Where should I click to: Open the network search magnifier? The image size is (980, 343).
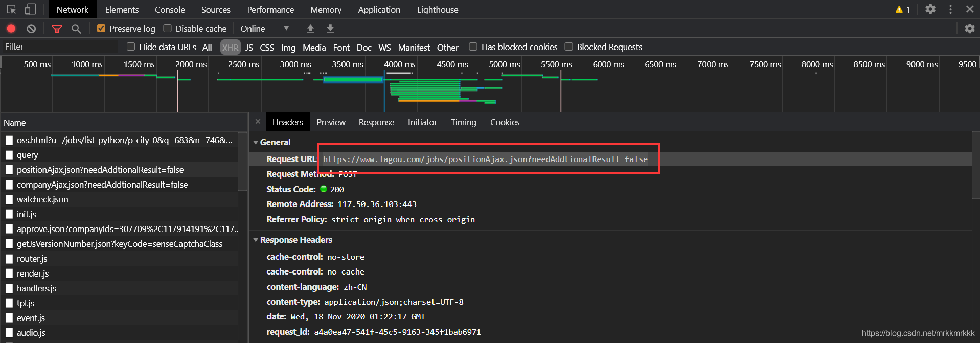76,29
